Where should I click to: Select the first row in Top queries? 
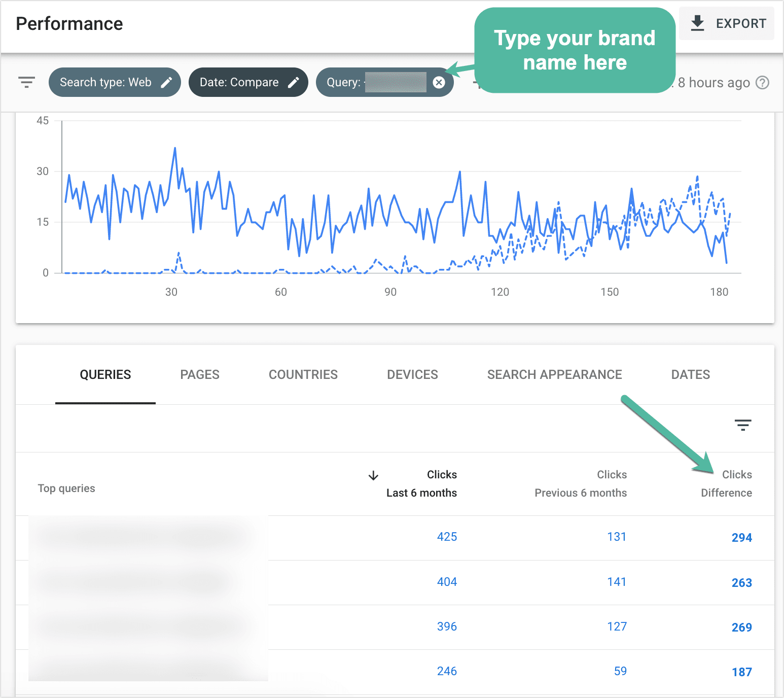(x=147, y=538)
